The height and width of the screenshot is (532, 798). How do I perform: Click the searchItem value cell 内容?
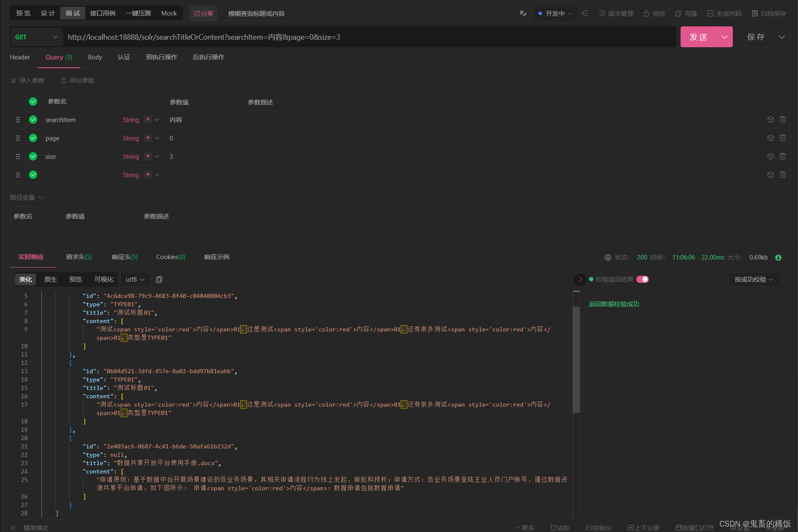click(205, 120)
